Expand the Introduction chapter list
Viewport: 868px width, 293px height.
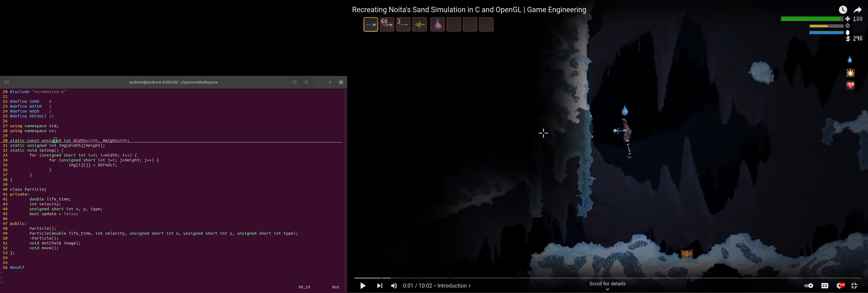pyautogui.click(x=454, y=286)
